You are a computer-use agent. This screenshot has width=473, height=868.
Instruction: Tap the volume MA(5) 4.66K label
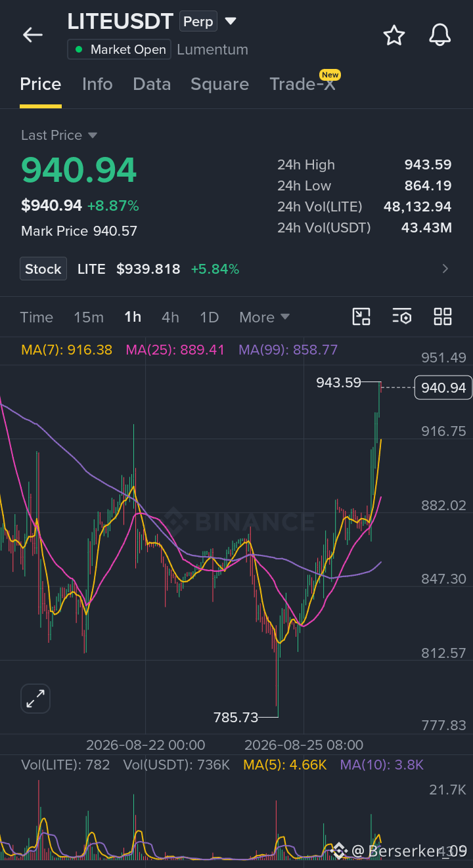point(284,765)
